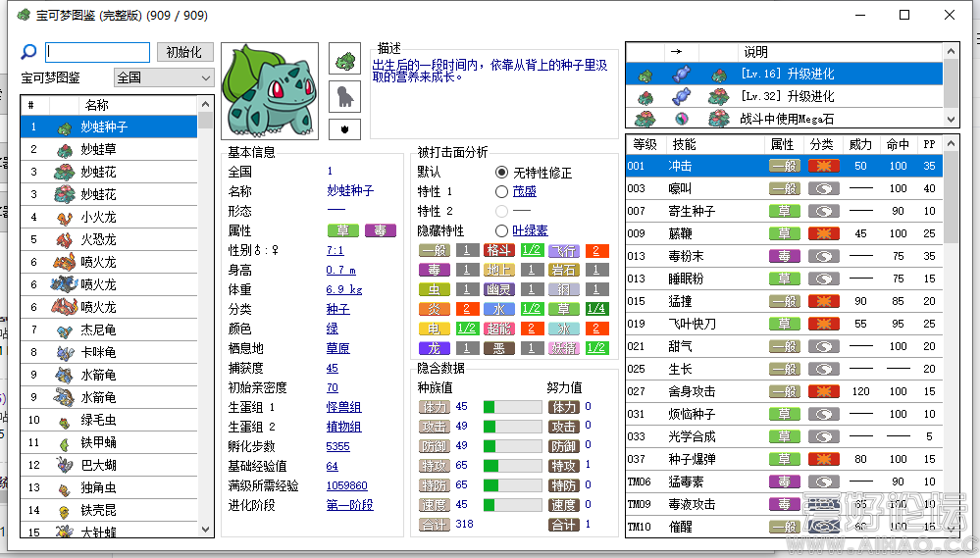This screenshot has width=980, height=558.
Task: Click the 独角虫 sprite icon
Action: tap(65, 488)
